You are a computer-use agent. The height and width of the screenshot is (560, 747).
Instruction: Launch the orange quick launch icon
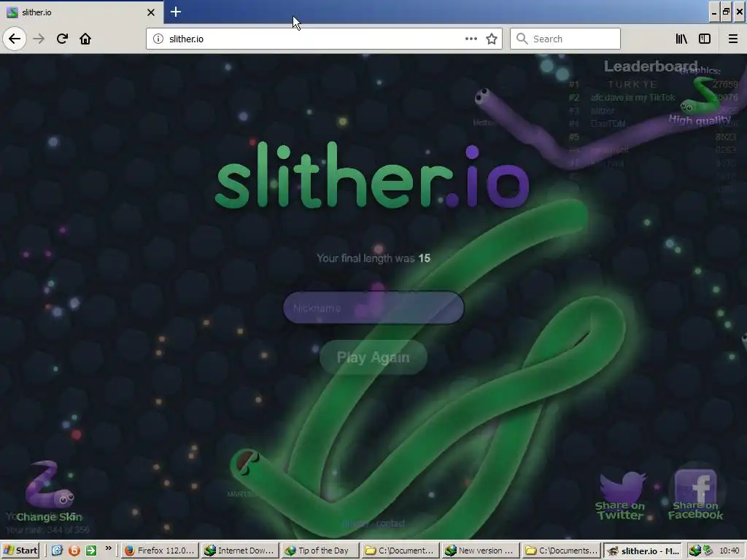pos(74,551)
